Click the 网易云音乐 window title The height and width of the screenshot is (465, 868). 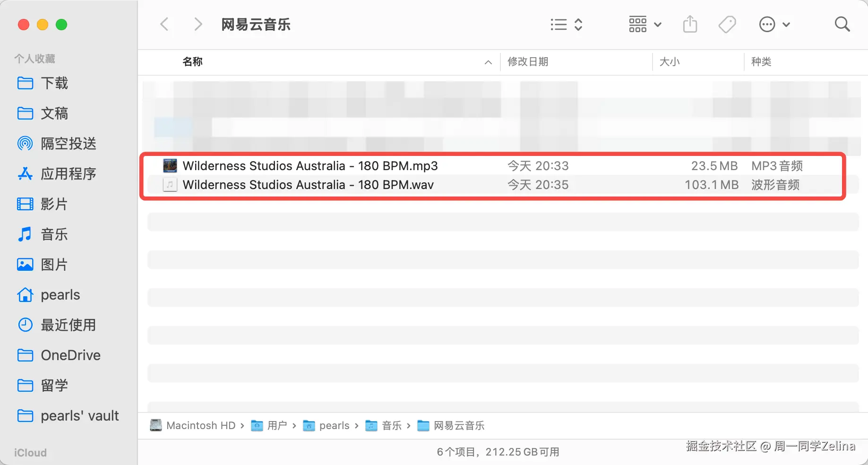point(256,25)
